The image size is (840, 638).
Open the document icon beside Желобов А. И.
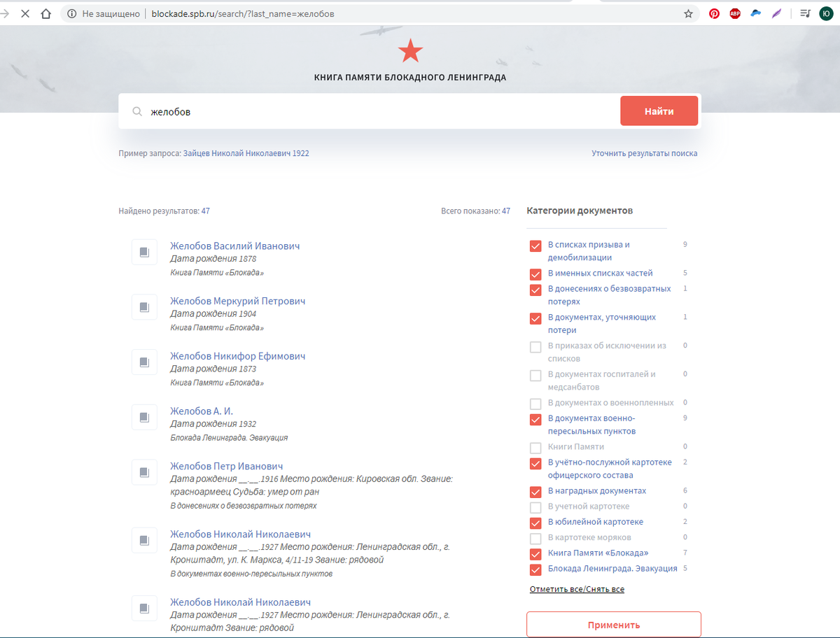point(144,416)
